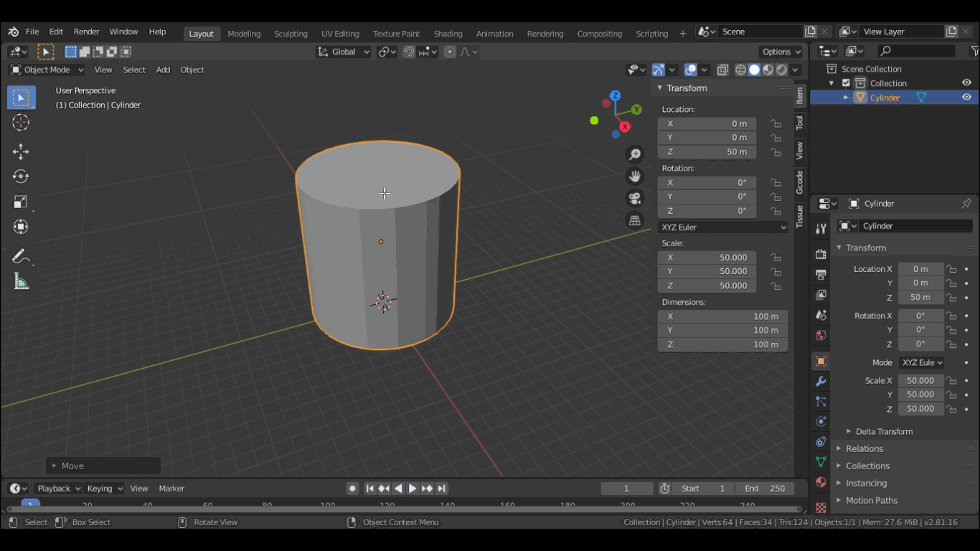Pick the Measure ruler tool
Screen dimensions: 980x551
pyautogui.click(x=21, y=282)
